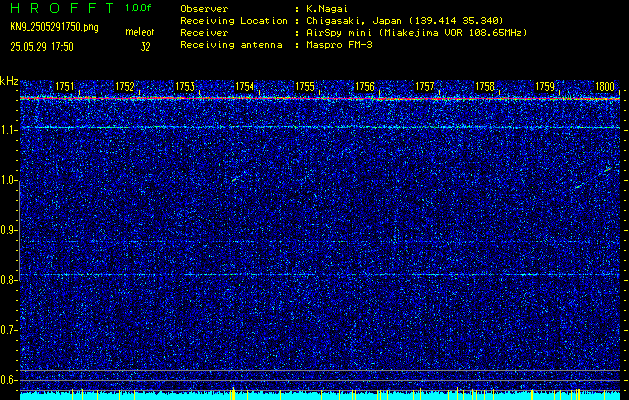Select the Chigasaki, Japan coordinates text

(x=405, y=21)
